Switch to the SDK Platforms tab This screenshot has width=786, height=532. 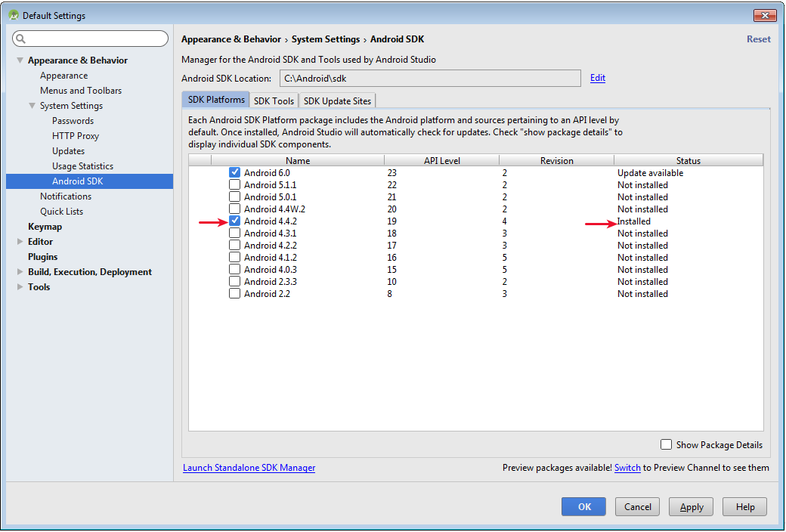point(216,100)
